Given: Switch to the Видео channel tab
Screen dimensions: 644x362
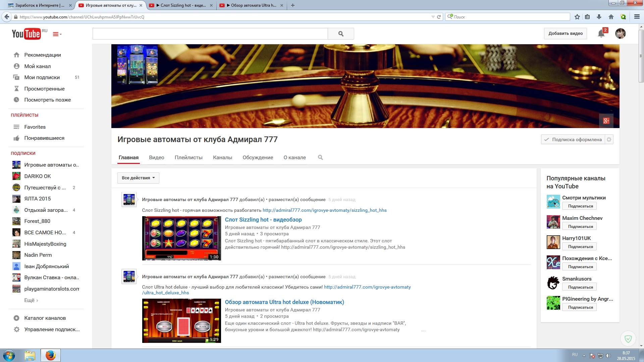Looking at the screenshot, I should pos(156,158).
